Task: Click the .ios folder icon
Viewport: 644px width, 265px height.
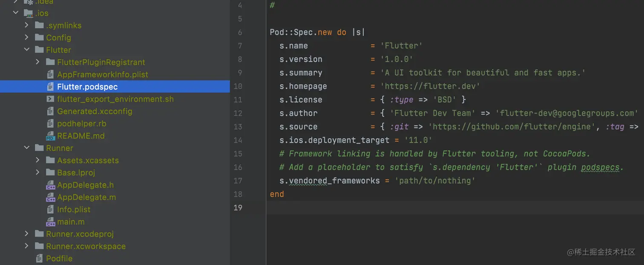Action: click(x=28, y=13)
